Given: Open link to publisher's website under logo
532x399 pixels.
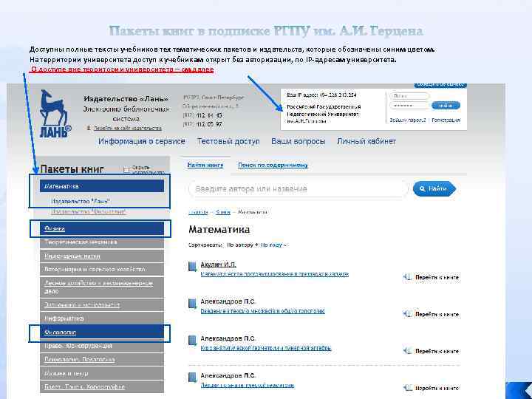Looking at the screenshot, I should point(128,128).
